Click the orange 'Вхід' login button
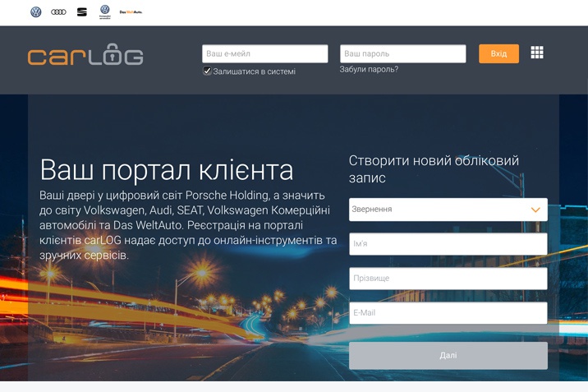This screenshot has width=588, height=392. (498, 53)
